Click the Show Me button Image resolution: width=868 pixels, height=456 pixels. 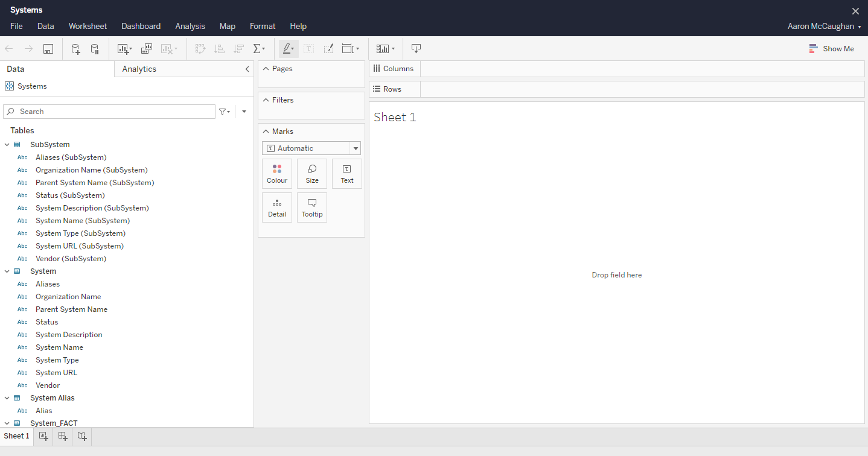click(x=831, y=49)
